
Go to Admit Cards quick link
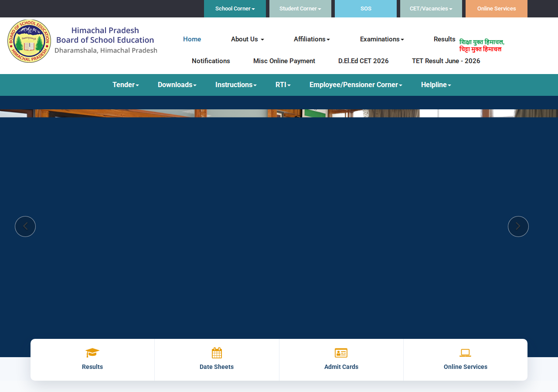coord(341,367)
